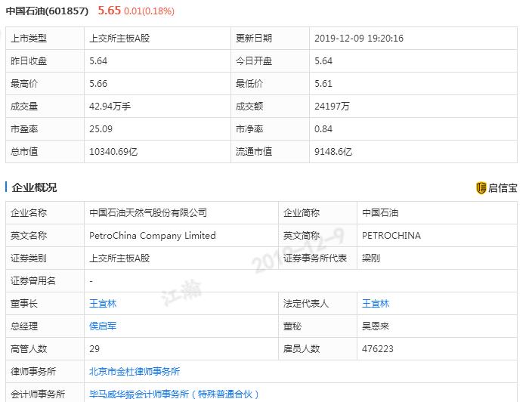The height and width of the screenshot is (402, 532).
Task: Click stock title 中国石油(601857)
Action: pyautogui.click(x=47, y=11)
